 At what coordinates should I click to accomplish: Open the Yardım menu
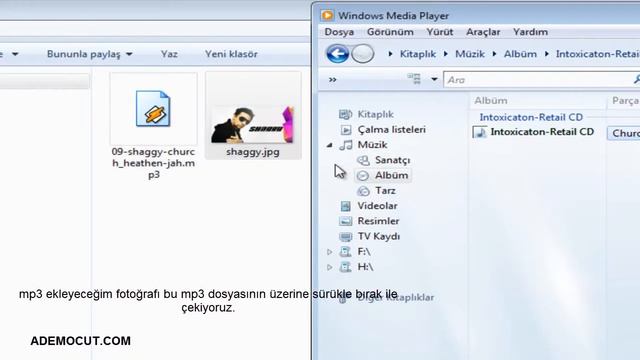(531, 32)
